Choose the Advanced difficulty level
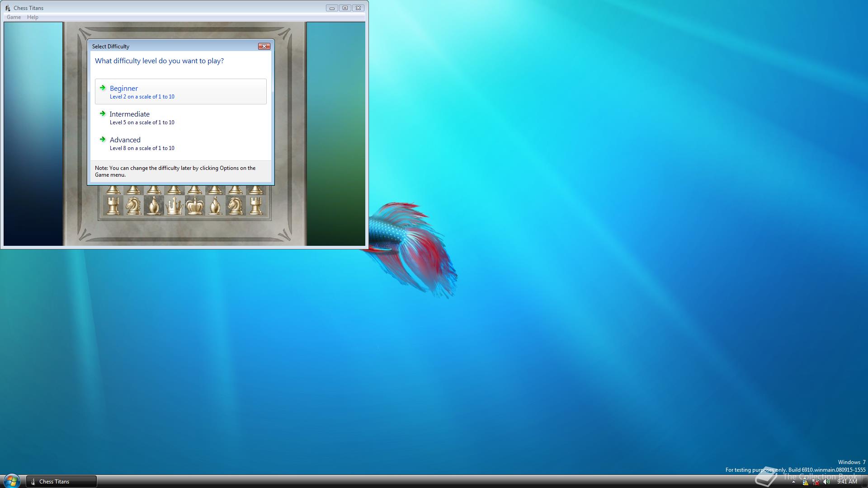Image resolution: width=868 pixels, height=488 pixels. coord(180,143)
